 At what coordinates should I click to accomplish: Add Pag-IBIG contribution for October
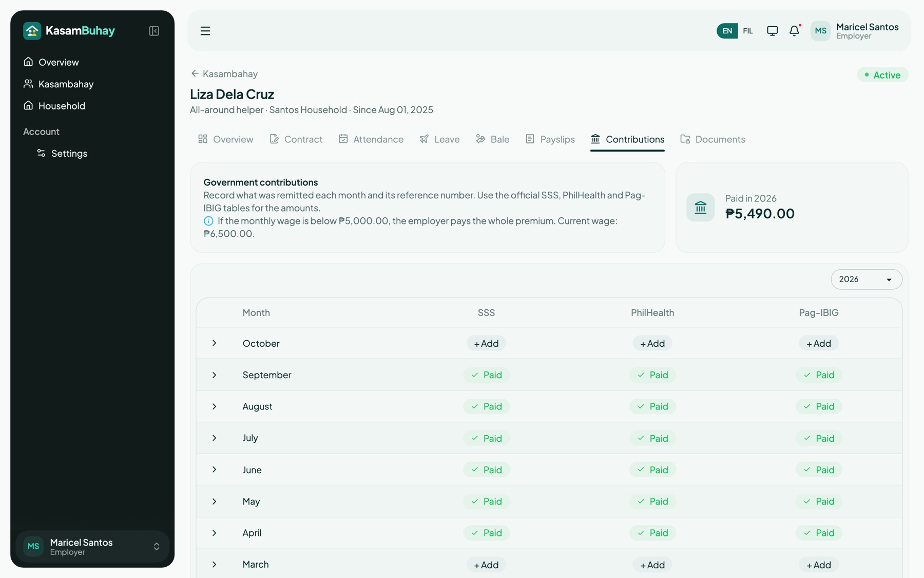point(818,343)
